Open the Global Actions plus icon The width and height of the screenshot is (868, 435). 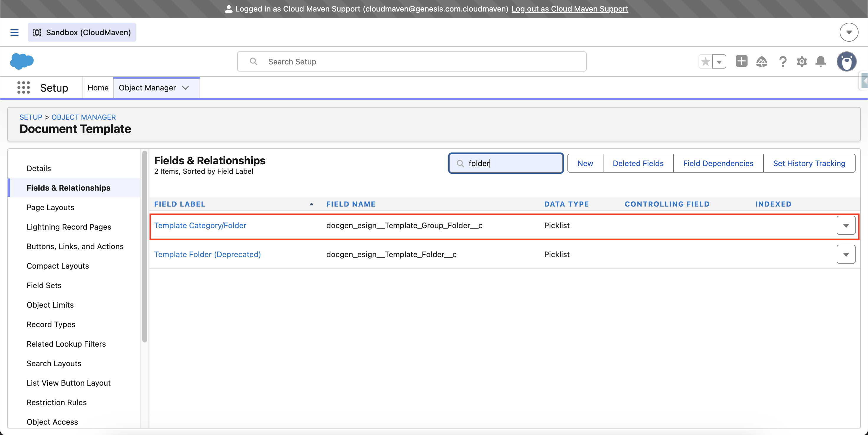pos(741,61)
